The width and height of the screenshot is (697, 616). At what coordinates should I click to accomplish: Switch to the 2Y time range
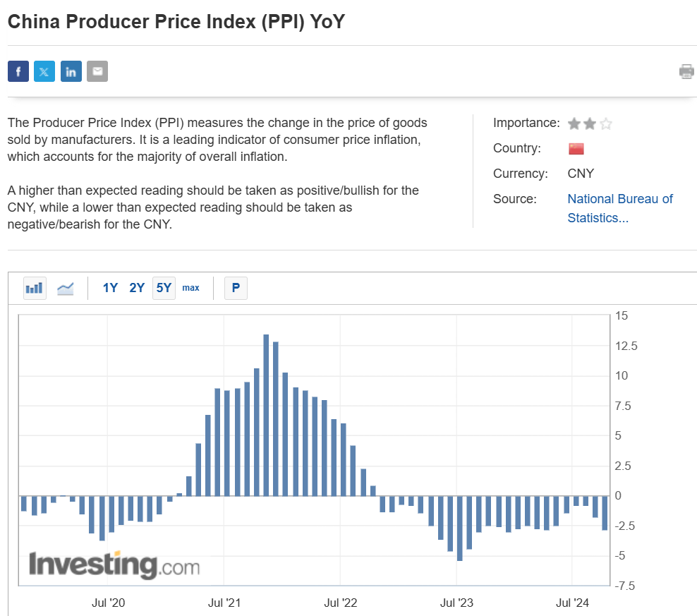[136, 287]
